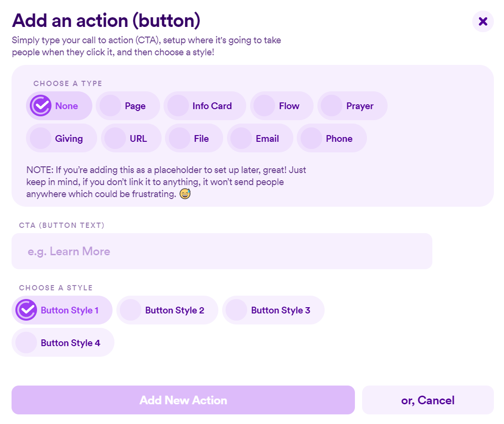
Task: Choose the File action type
Action: coord(194,138)
